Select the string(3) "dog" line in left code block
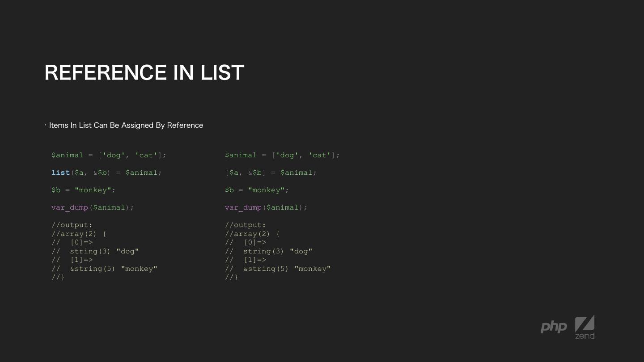The image size is (644, 362). click(95, 251)
